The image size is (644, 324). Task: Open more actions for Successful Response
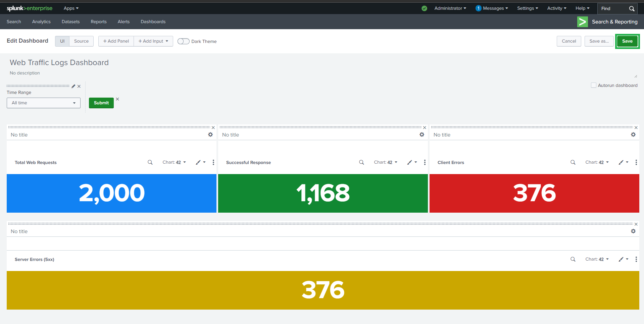[425, 162]
